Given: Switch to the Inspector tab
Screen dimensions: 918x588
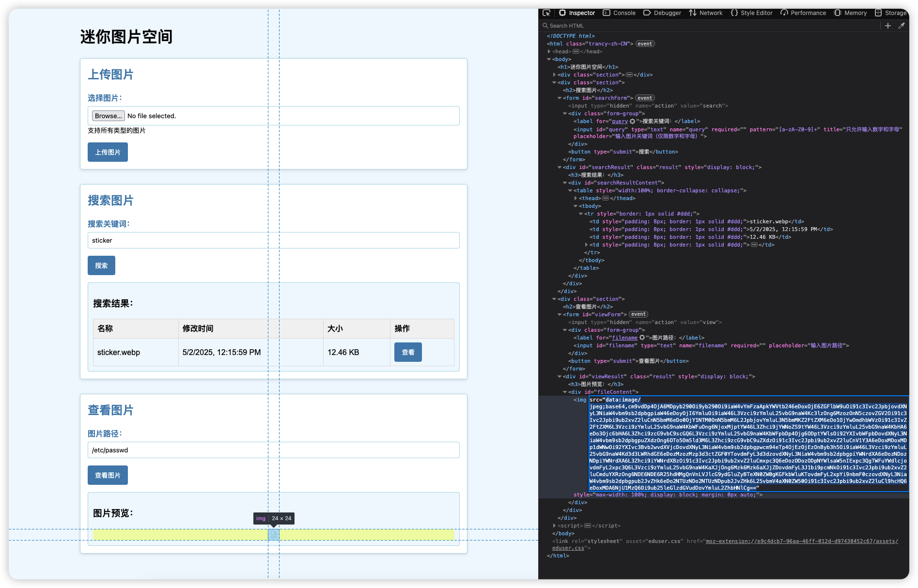Looking at the screenshot, I should [x=577, y=13].
